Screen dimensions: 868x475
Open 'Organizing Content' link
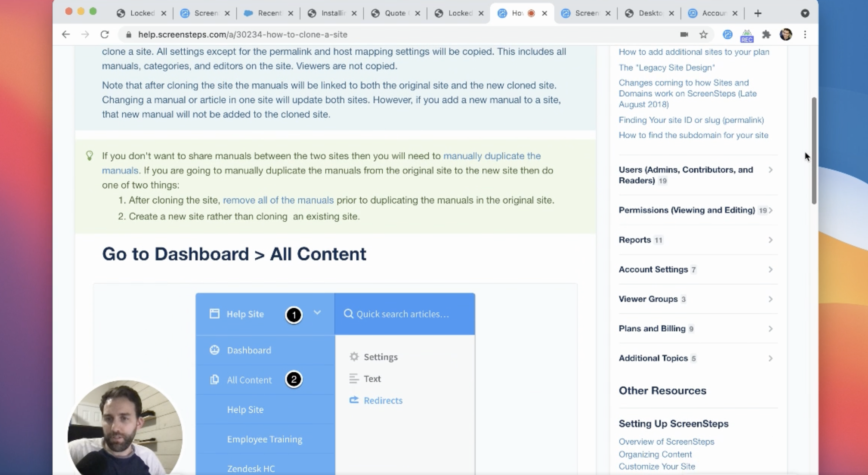coord(655,454)
